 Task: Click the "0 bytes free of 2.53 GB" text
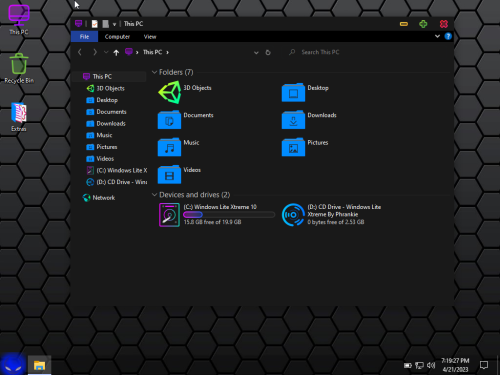[336, 222]
